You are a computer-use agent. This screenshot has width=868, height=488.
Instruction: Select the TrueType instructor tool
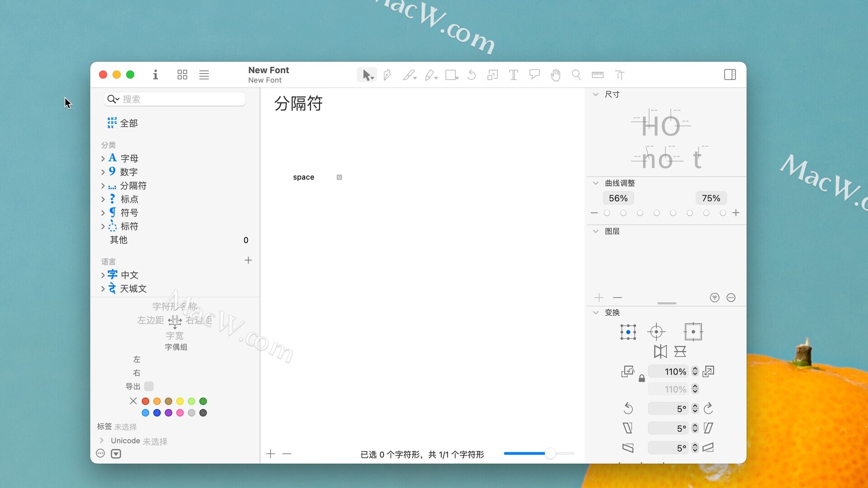pyautogui.click(x=619, y=75)
